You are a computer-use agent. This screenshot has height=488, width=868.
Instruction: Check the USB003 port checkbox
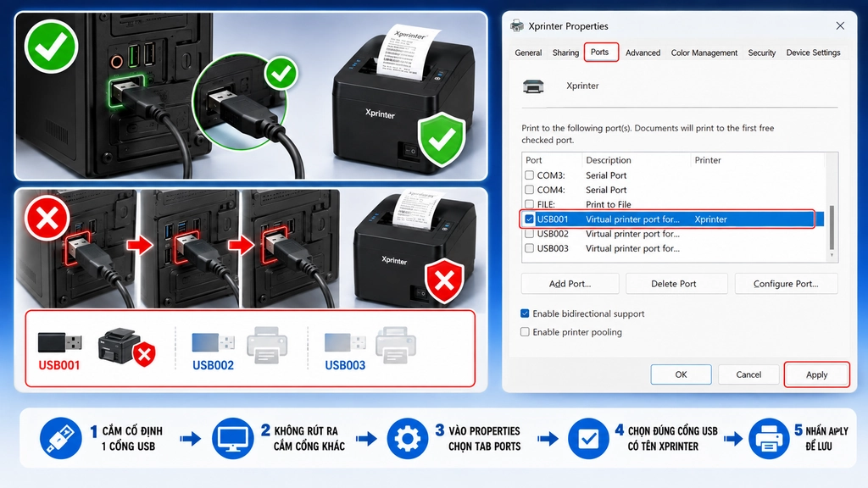pos(529,248)
